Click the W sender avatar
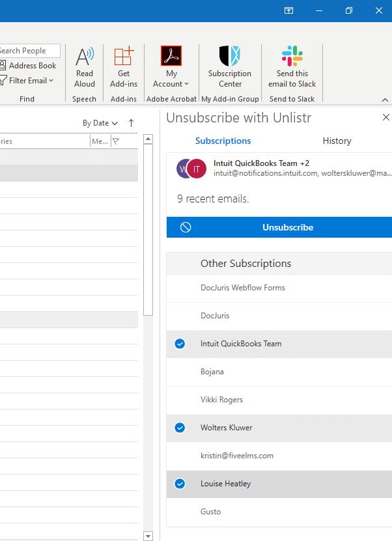The height and width of the screenshot is (541, 392). pyautogui.click(x=182, y=169)
